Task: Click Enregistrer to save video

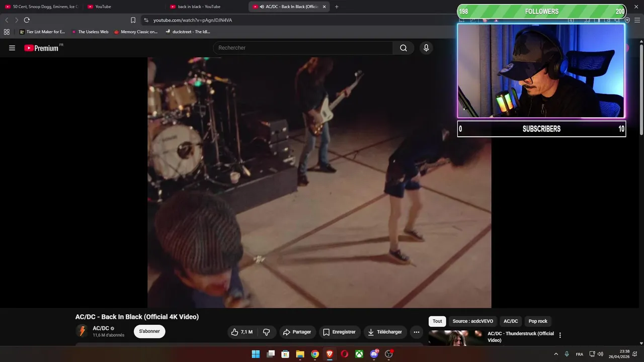Action: (x=339, y=332)
